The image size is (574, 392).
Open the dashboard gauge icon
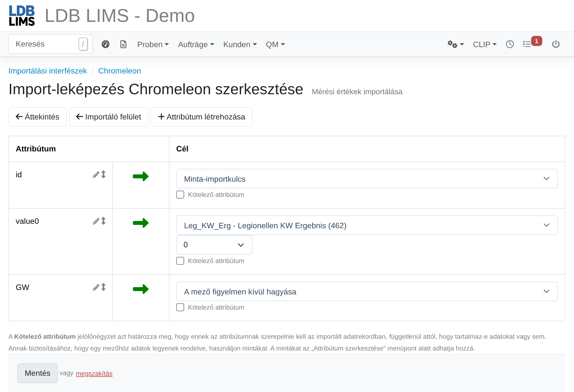[x=106, y=44]
